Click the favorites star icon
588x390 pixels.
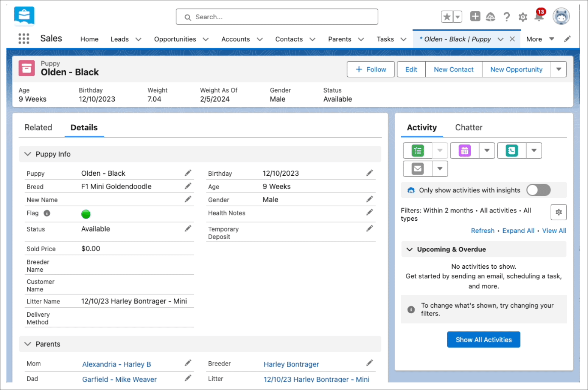[x=447, y=17]
